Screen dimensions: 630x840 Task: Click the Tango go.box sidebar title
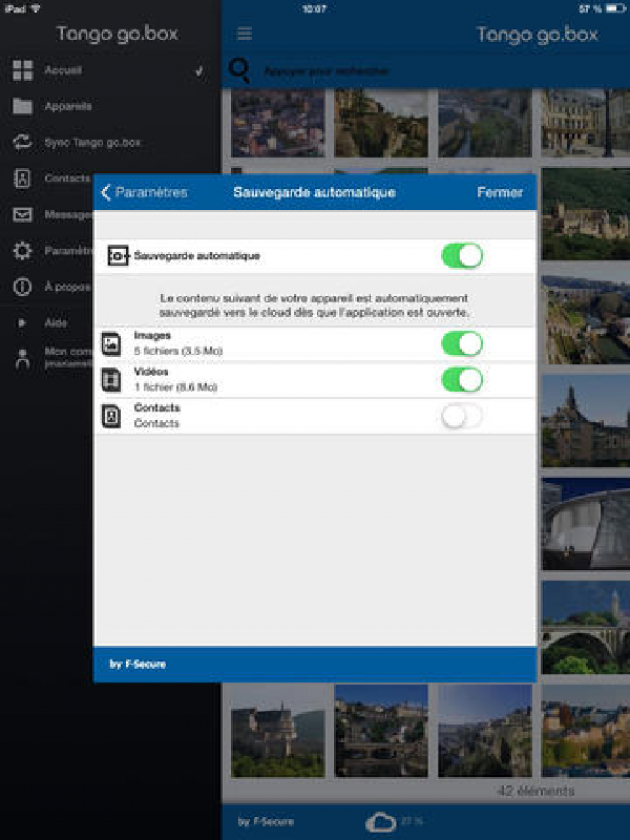pyautogui.click(x=118, y=34)
